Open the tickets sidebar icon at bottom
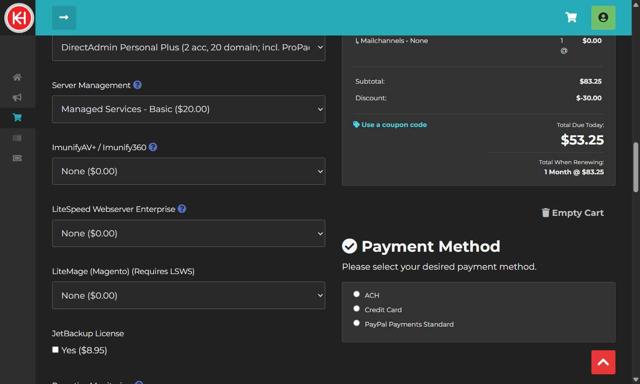Viewport: 640px width, 384px height. 17,158
